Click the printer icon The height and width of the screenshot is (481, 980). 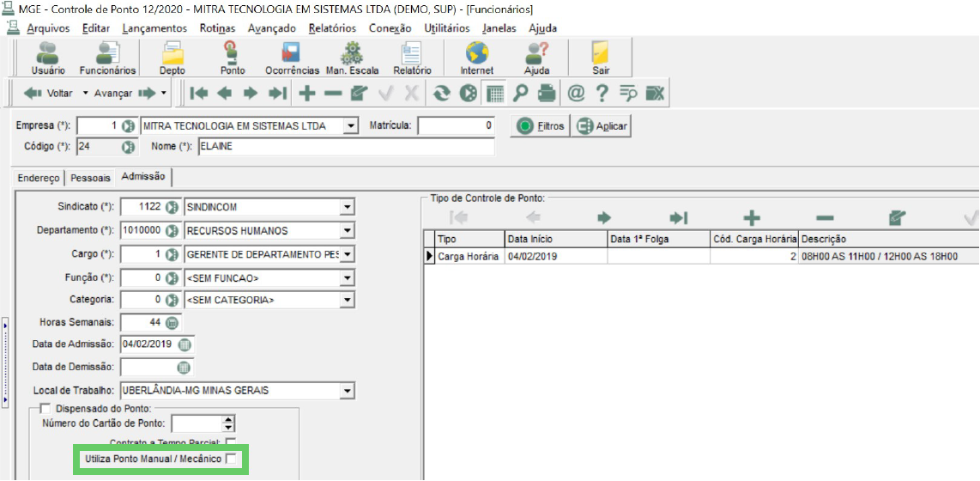547,94
